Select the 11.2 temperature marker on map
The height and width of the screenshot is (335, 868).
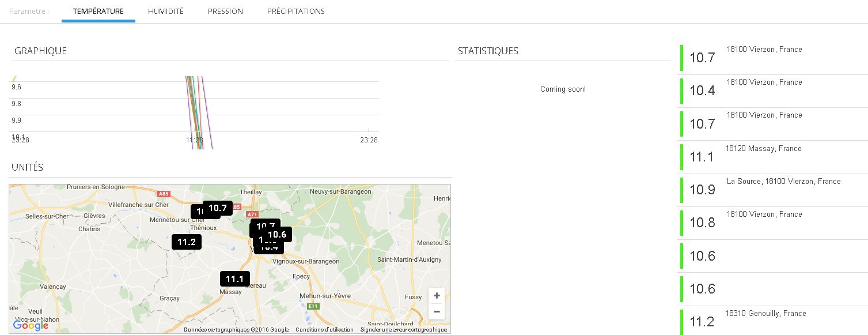(187, 242)
